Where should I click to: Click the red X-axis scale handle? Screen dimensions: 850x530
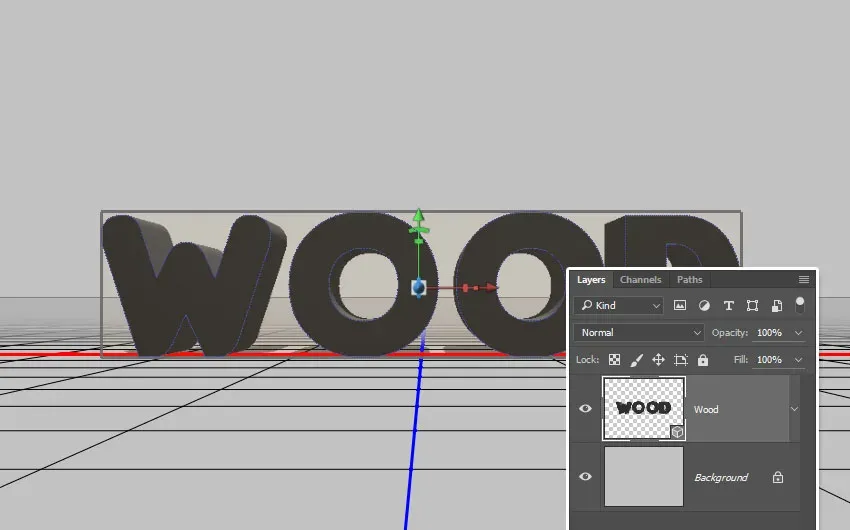pos(466,288)
